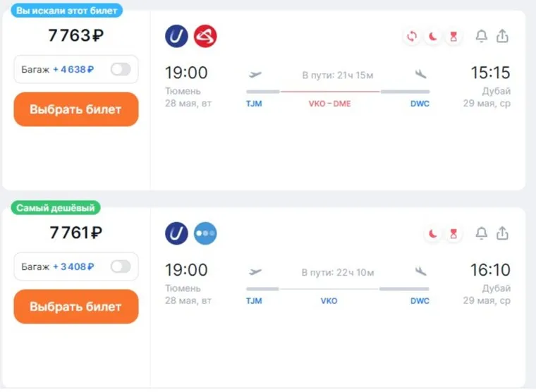536x392 pixels.
Task: Click the night transfer moon icon, first ticket
Action: [433, 37]
